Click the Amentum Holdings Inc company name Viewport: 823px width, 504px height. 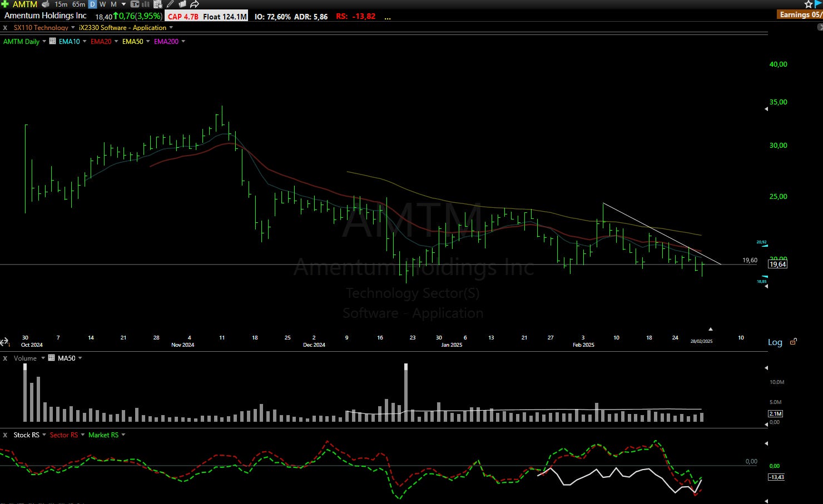pos(46,16)
